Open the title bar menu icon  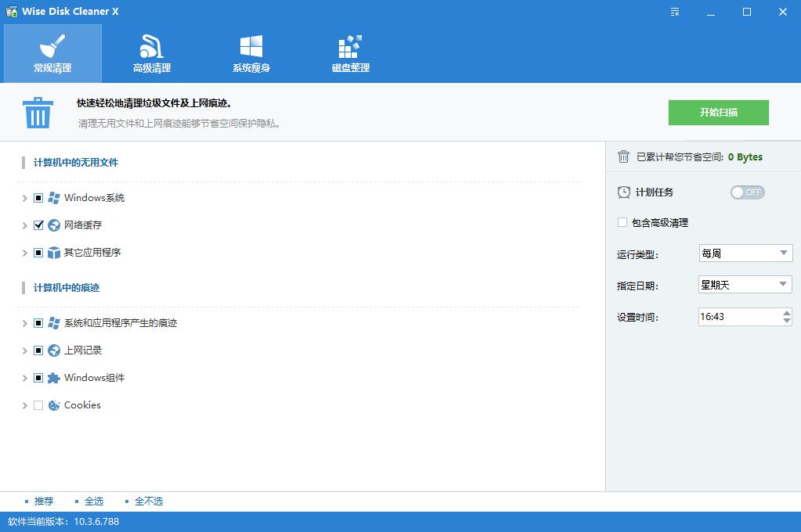click(674, 12)
